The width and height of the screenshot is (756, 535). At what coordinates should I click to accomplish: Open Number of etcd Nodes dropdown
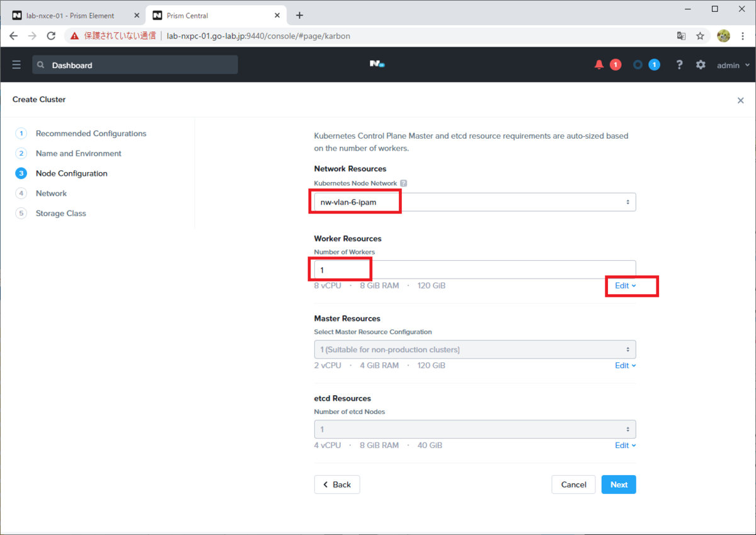(475, 429)
